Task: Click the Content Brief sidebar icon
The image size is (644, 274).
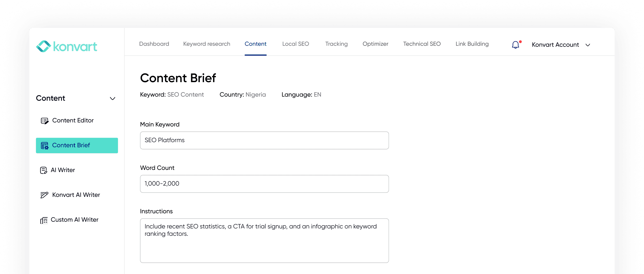Action: tap(45, 146)
